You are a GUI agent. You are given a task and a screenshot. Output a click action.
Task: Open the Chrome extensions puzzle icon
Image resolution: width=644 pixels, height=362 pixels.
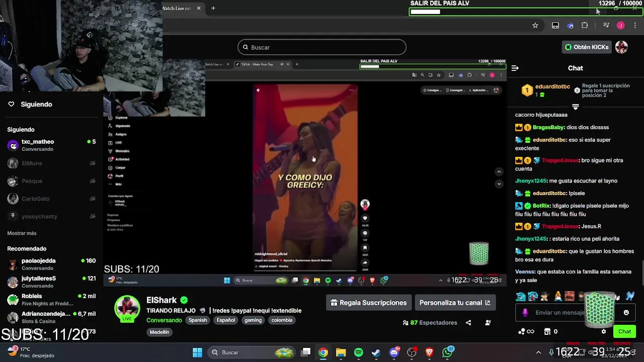[585, 26]
